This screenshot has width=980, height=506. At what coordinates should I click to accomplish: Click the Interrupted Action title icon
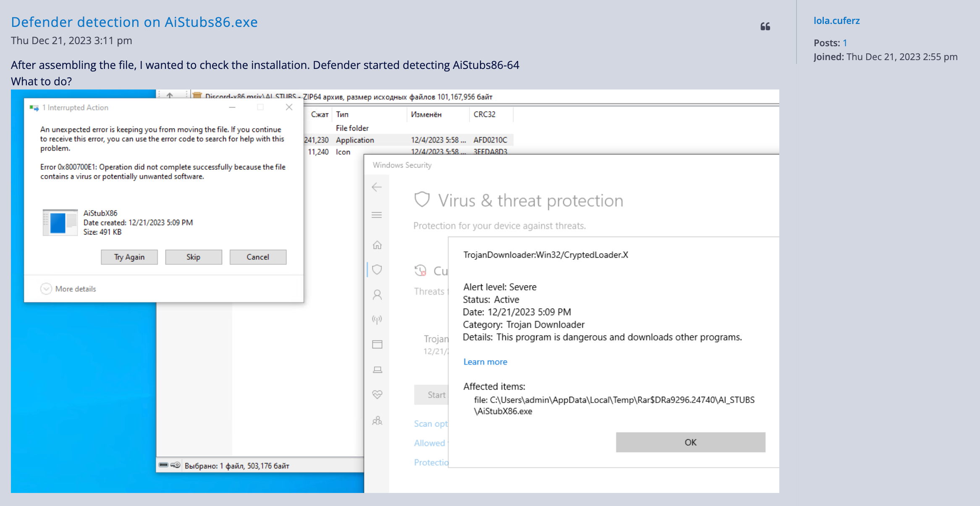point(34,108)
